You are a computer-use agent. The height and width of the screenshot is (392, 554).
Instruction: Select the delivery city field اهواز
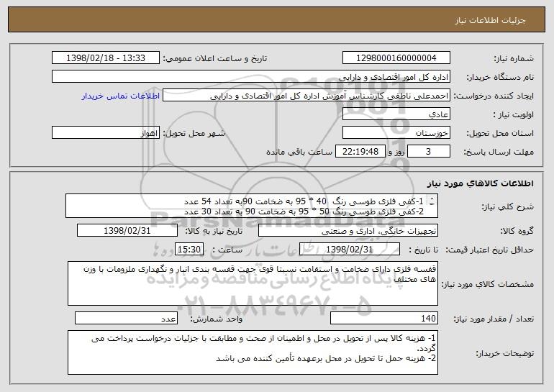106,133
